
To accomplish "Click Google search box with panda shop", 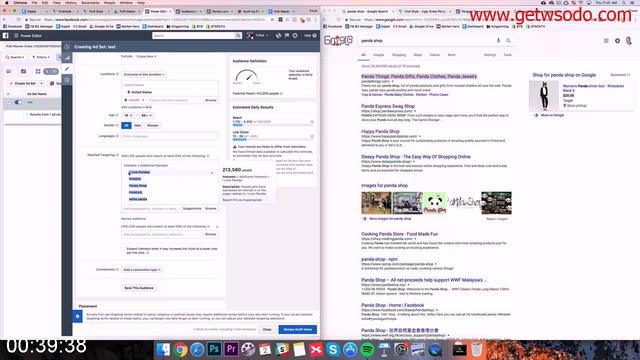I will coord(427,41).
